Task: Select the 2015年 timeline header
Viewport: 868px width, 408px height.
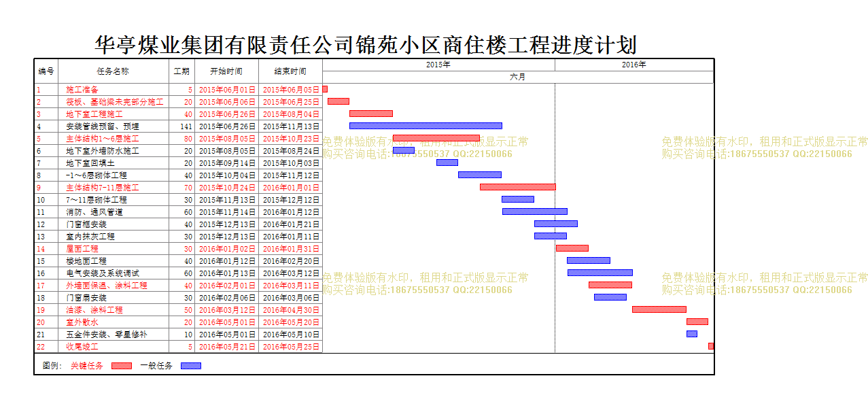Action: point(438,65)
